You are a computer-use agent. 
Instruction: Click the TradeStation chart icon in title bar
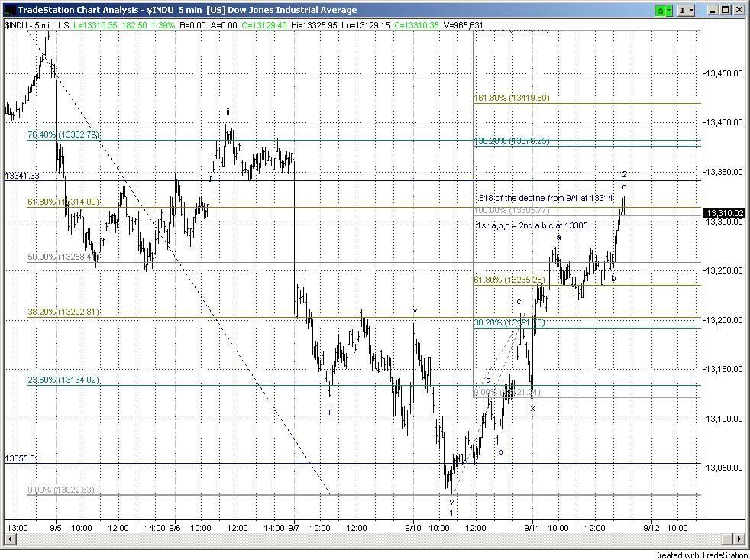click(8, 10)
